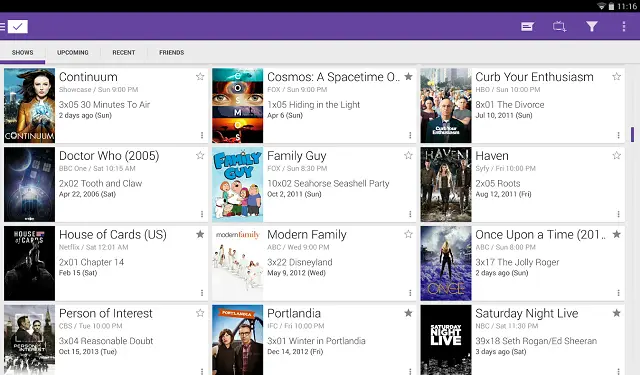
Task: Tap the add show icon in toolbar
Action: [559, 27]
